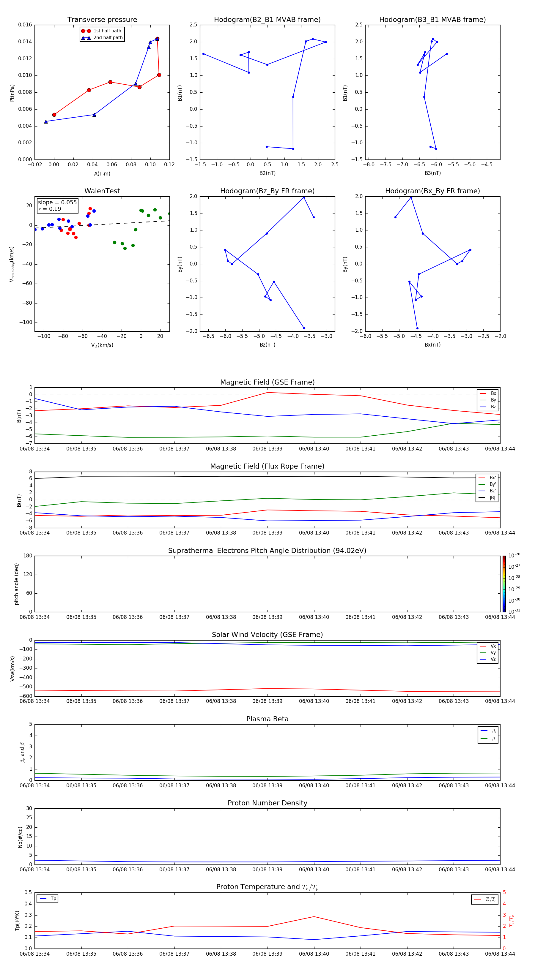Click inside the empty pitch angle distribution panel
Image resolution: width=535 pixels, height=980 pixels.
[267, 584]
